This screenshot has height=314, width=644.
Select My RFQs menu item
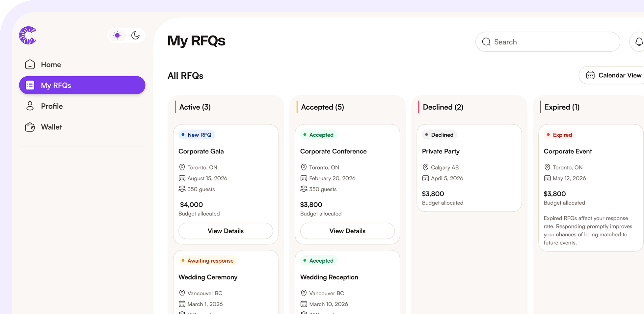82,85
